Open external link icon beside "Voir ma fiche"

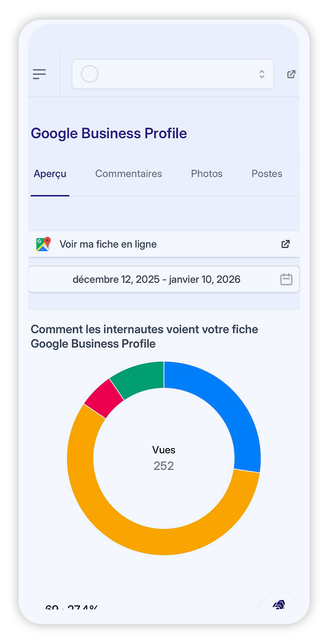pyautogui.click(x=285, y=244)
